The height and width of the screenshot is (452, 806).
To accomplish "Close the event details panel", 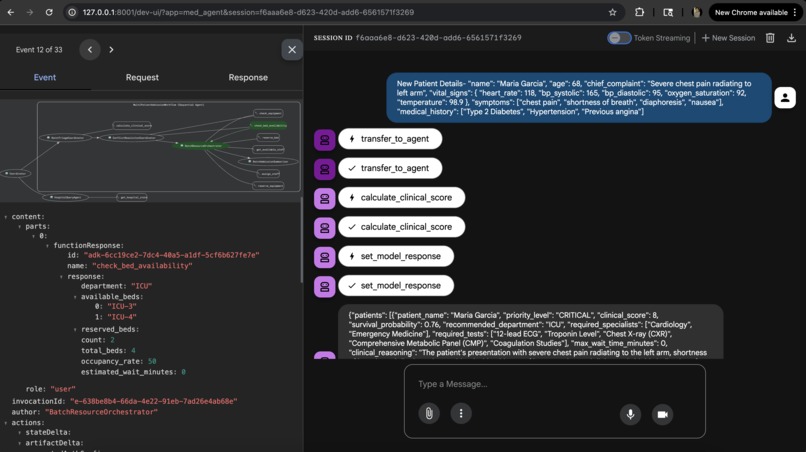I will coord(291,50).
